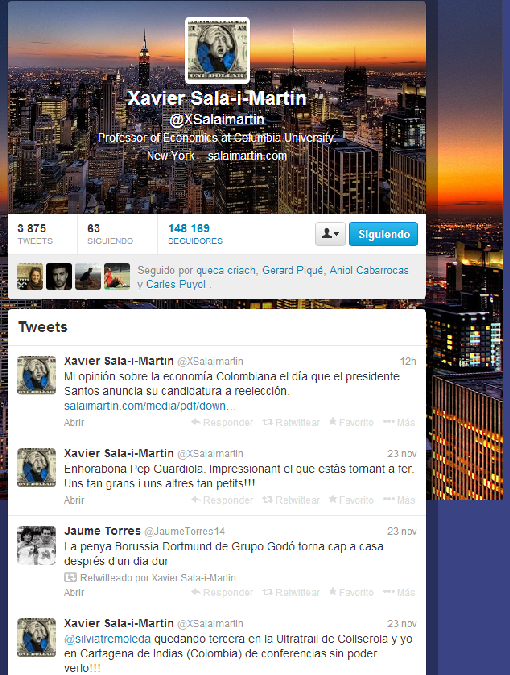
Task: Favorite the Colombian economy tweet
Action: point(352,422)
